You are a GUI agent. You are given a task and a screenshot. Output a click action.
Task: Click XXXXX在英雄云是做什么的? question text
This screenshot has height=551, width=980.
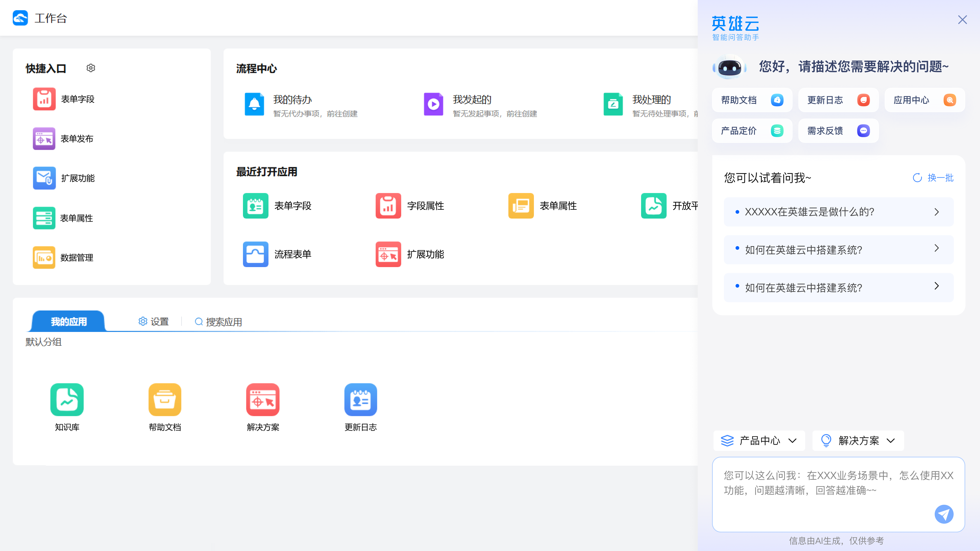810,212
